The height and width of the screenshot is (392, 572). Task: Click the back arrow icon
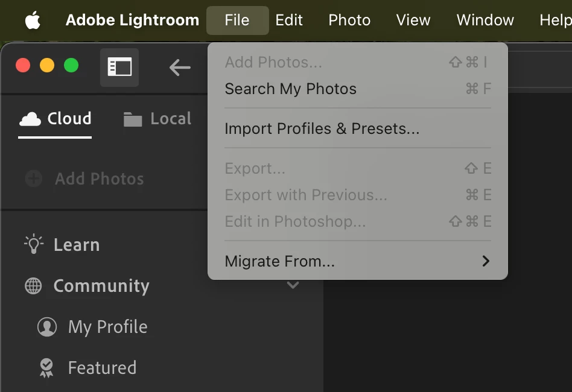coord(180,68)
